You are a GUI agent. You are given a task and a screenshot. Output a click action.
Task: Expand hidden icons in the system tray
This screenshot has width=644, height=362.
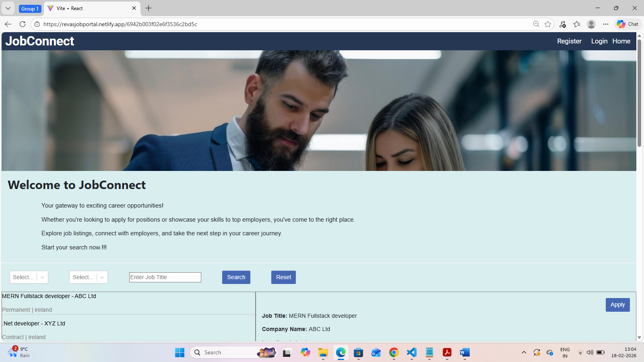[524, 352]
